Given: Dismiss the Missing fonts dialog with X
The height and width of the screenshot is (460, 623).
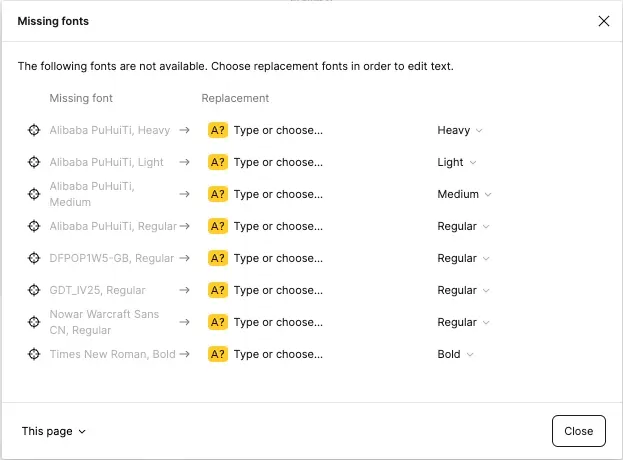Looking at the screenshot, I should (x=603, y=21).
